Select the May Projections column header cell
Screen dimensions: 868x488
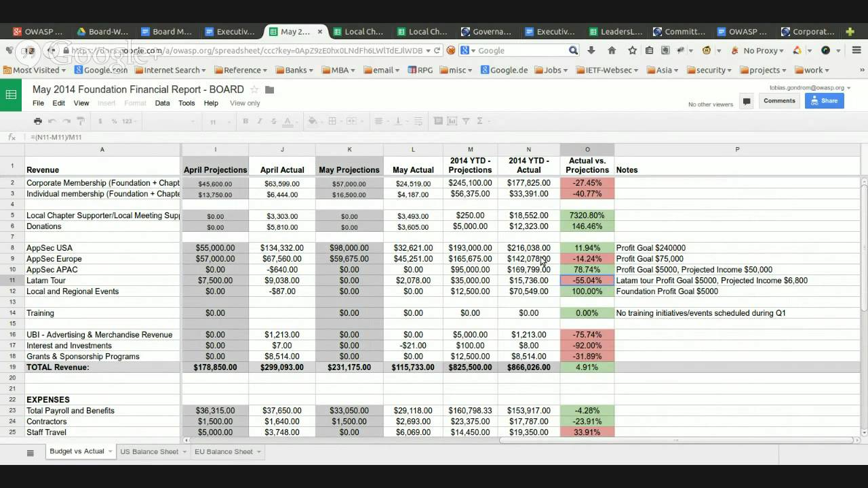tap(349, 166)
